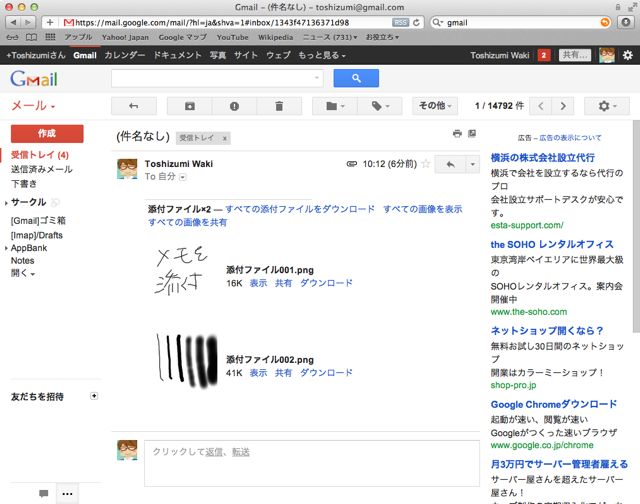Click すべての画像を表示 link
Image resolution: width=640 pixels, height=504 pixels.
pos(422,209)
